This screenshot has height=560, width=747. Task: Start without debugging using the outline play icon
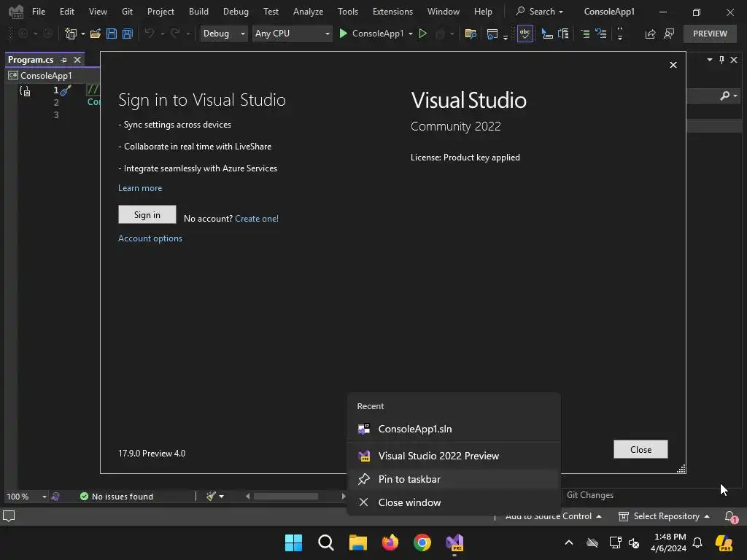pos(422,34)
